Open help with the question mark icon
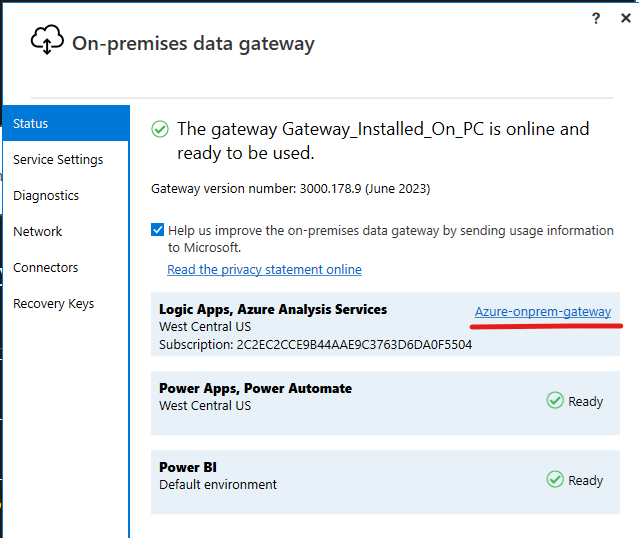This screenshot has height=538, width=639. coord(596,18)
